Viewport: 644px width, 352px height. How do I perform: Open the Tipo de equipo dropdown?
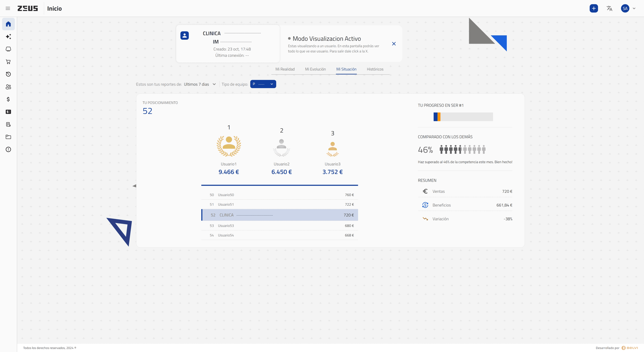[263, 84]
